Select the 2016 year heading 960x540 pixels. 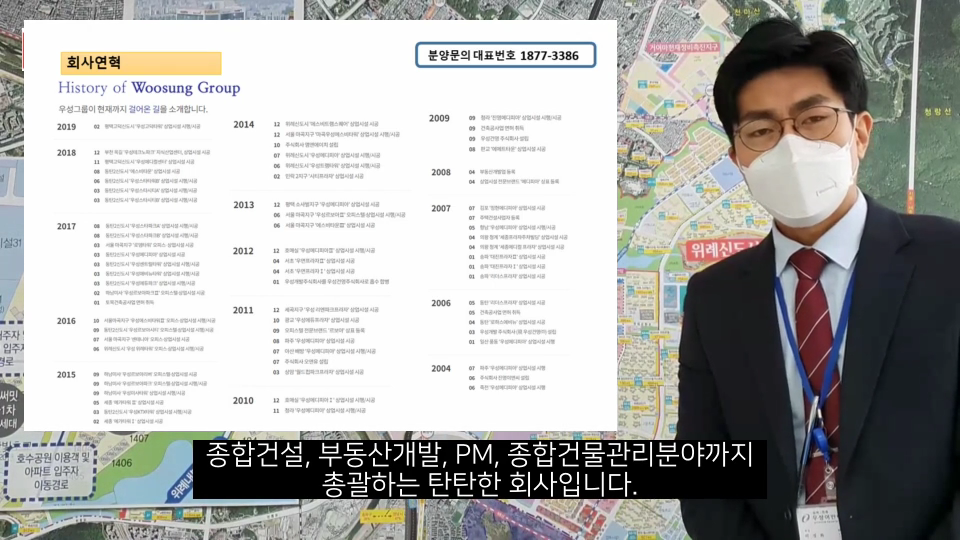tap(66, 321)
